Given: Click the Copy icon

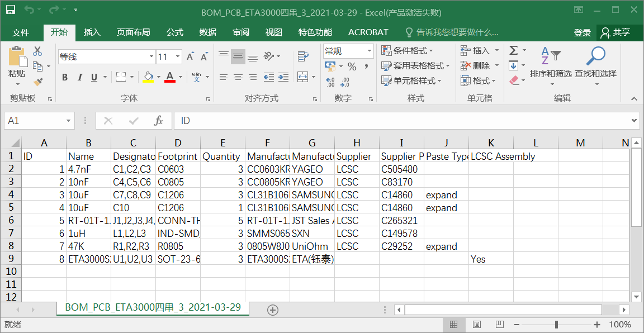Looking at the screenshot, I should coord(37,66).
